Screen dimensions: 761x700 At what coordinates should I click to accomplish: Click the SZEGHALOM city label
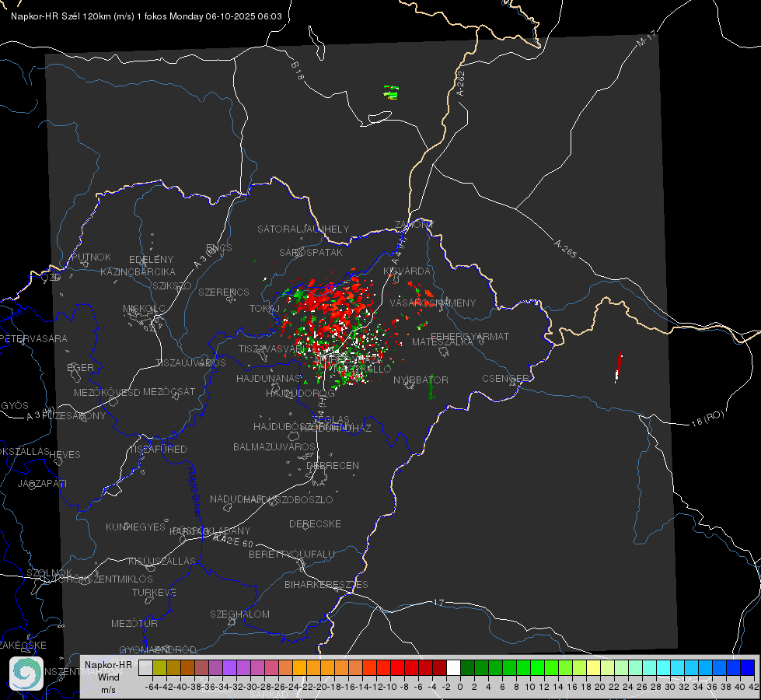[x=239, y=614]
